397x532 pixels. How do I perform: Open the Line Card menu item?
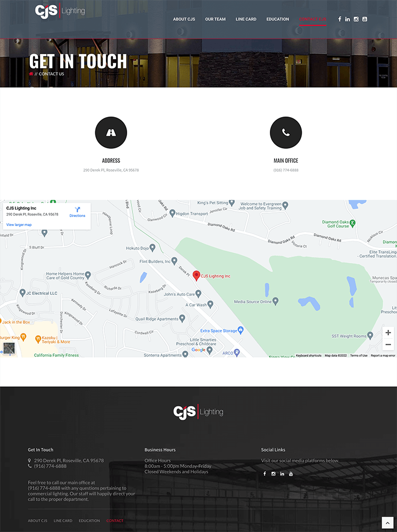[246, 19]
